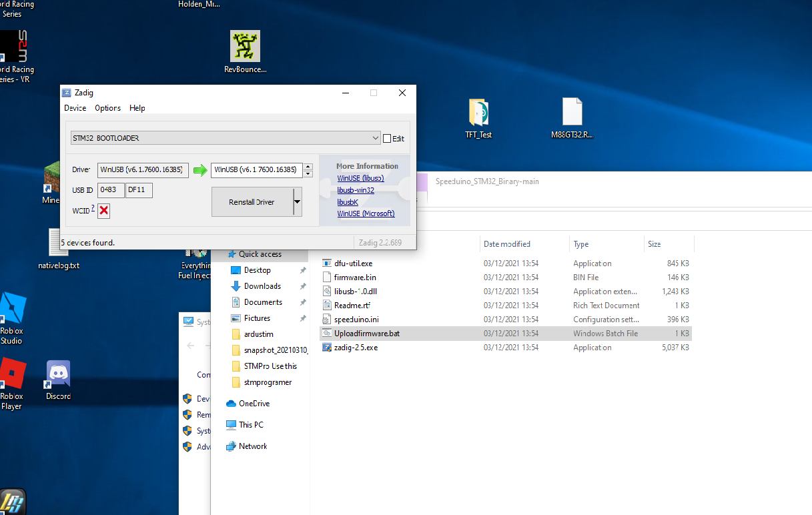Click the Speeduino_STM32_Binary-main window title
Image resolution: width=812 pixels, height=515 pixels.
pyautogui.click(x=487, y=181)
